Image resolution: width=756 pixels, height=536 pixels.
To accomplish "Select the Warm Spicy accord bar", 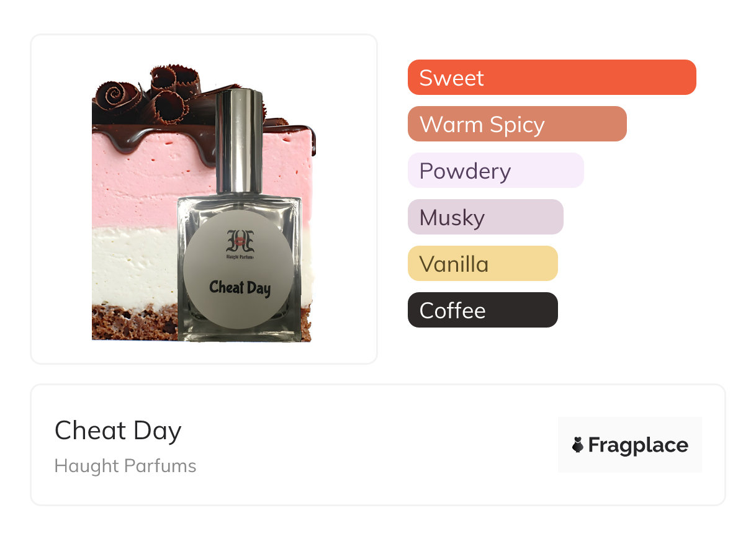I will coord(516,124).
